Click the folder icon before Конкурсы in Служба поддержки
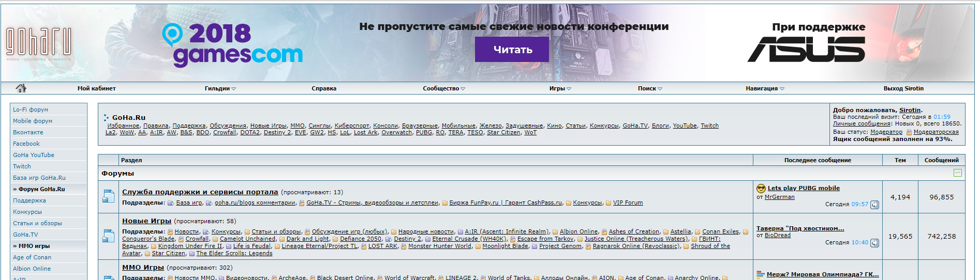 tap(569, 203)
